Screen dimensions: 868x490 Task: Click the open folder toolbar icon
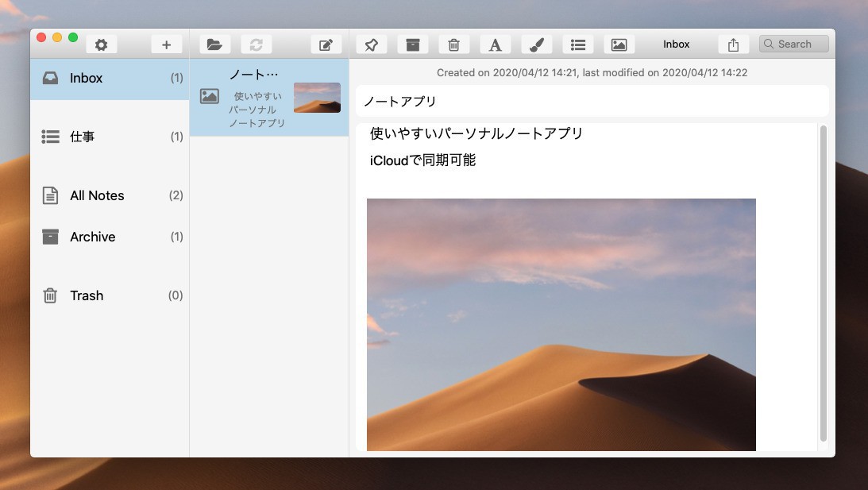[214, 45]
